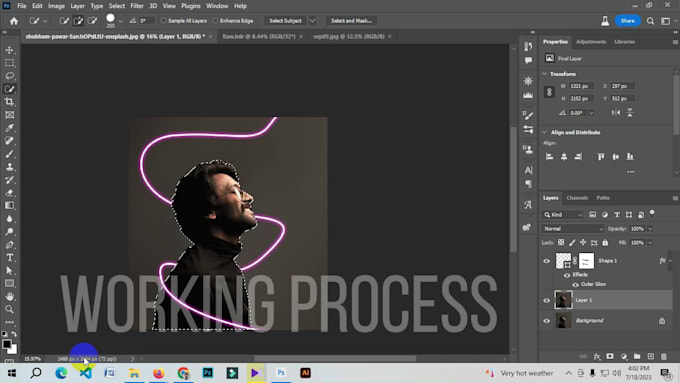The image size is (680, 383).
Task: Select the Spot Healing Brush tool
Action: (x=9, y=141)
